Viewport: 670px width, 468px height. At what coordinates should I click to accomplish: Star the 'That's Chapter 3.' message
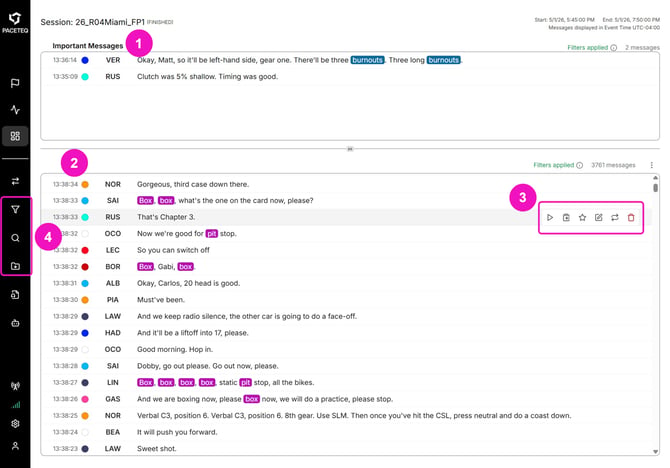[x=582, y=218]
